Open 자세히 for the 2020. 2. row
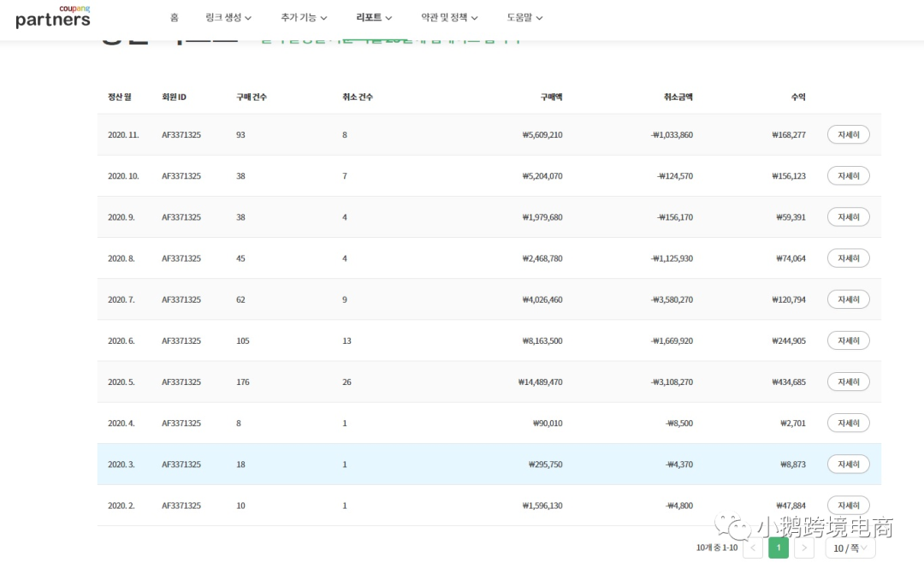 [849, 506]
